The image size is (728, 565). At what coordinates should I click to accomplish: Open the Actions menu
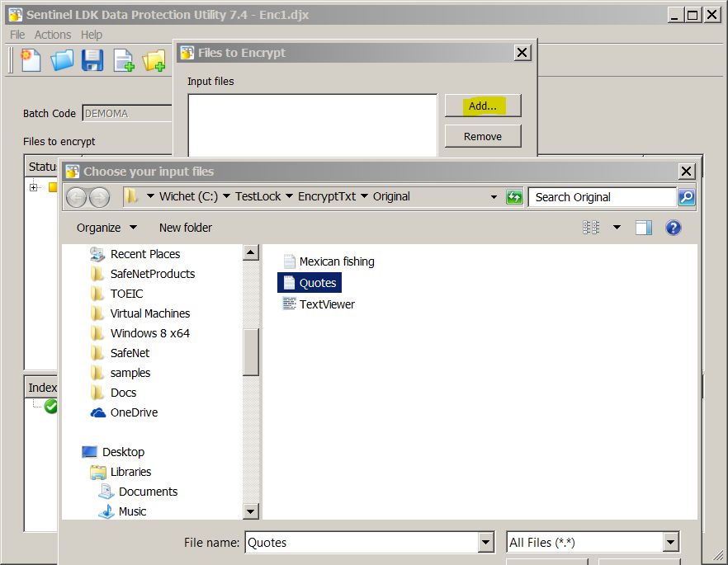point(52,35)
